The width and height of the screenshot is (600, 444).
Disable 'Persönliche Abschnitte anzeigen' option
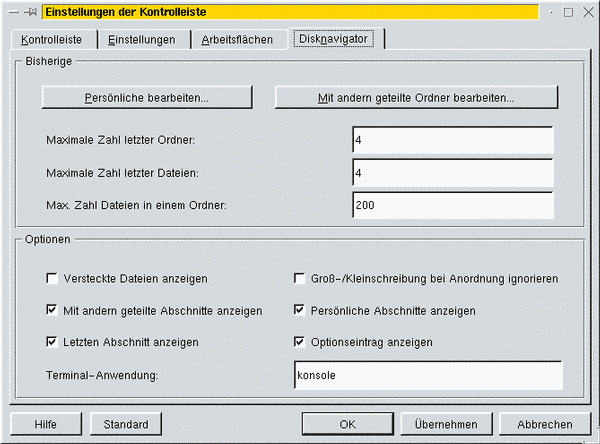coord(299,310)
